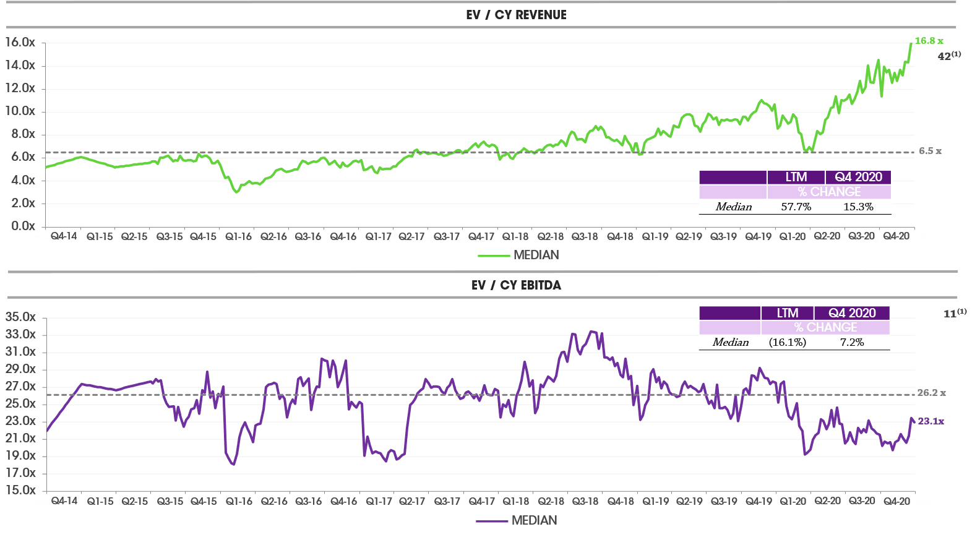Click the 11 footnote count beside EBITDA chart
Image resolution: width=980 pixels, height=537 pixels.
click(955, 314)
